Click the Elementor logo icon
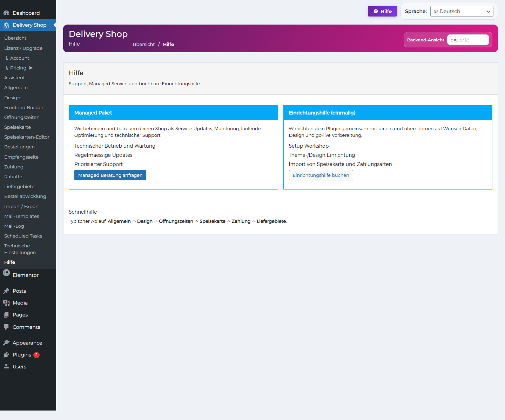Viewport: 505px width, 420px height. pyautogui.click(x=6, y=273)
